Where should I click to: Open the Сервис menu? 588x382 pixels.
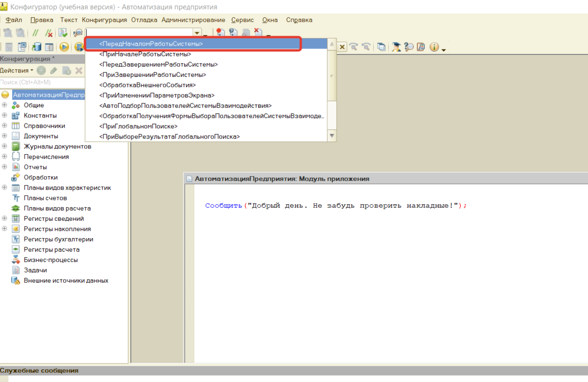243,20
